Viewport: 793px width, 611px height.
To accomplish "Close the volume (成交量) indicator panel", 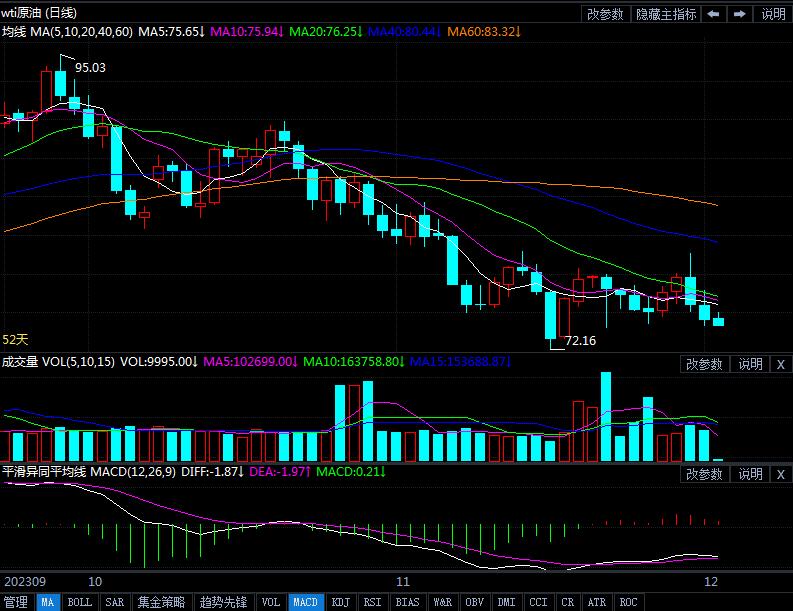I will pos(781,364).
